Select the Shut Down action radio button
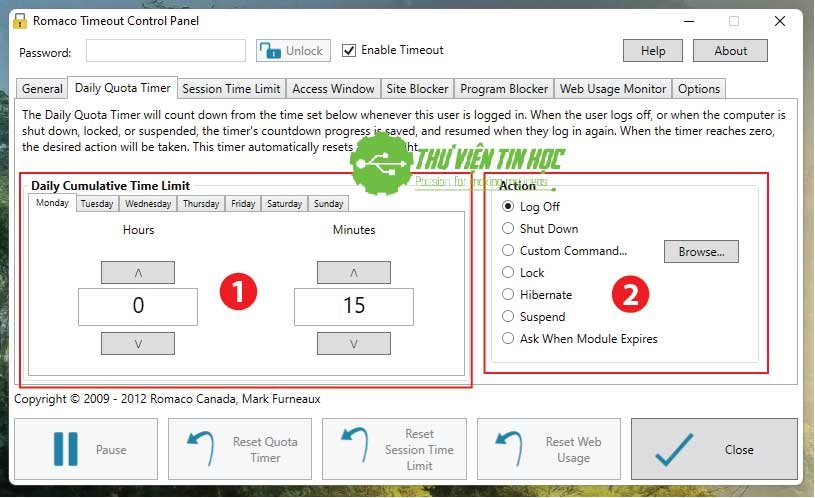815x498 pixels. [509, 229]
